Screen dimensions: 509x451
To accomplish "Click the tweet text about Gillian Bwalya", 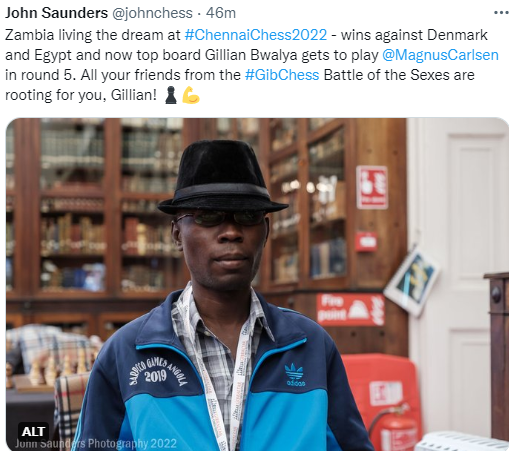I will pyautogui.click(x=252, y=65).
